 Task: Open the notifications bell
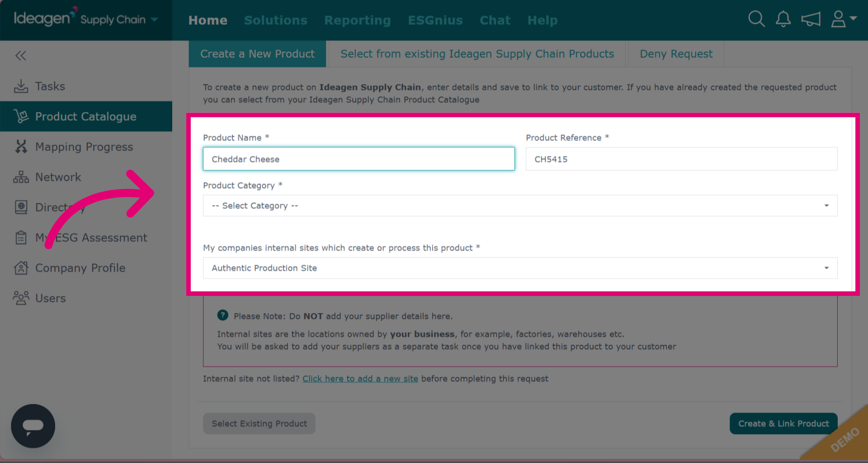783,19
